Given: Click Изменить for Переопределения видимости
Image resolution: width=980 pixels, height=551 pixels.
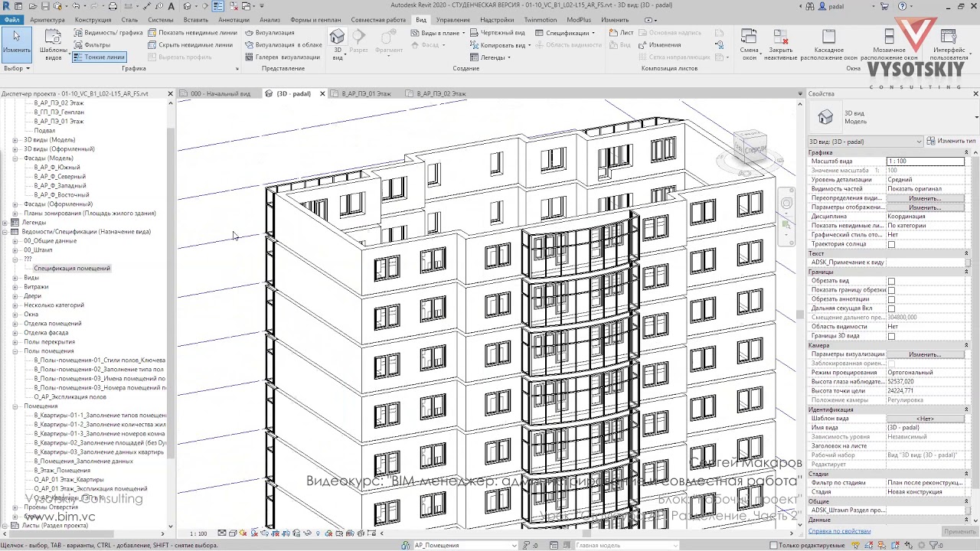Looking at the screenshot, I should 925,198.
